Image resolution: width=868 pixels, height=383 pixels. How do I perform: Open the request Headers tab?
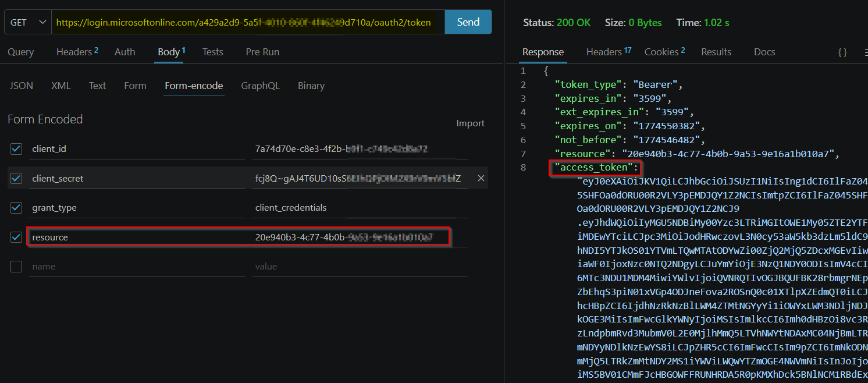(x=77, y=52)
